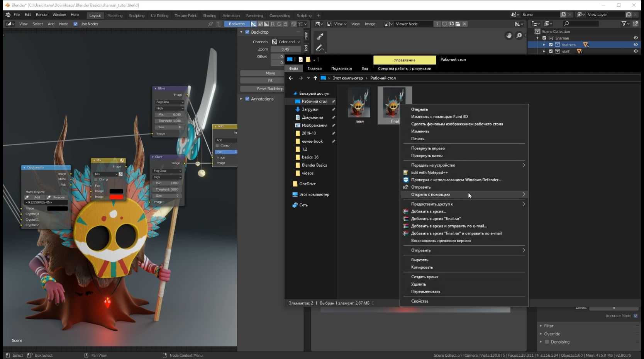Expand the feathers collection tree arrow
Viewport: 644px width, 359px height.
pyautogui.click(x=544, y=45)
